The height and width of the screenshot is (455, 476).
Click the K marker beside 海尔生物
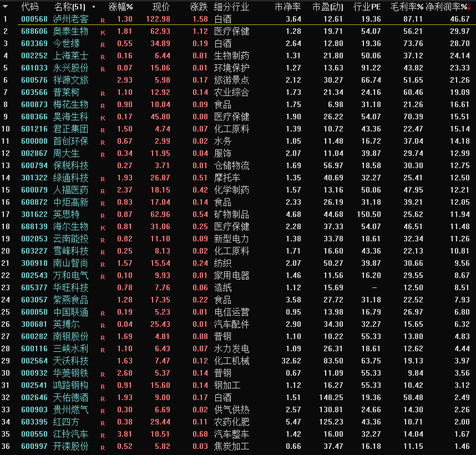pyautogui.click(x=103, y=228)
